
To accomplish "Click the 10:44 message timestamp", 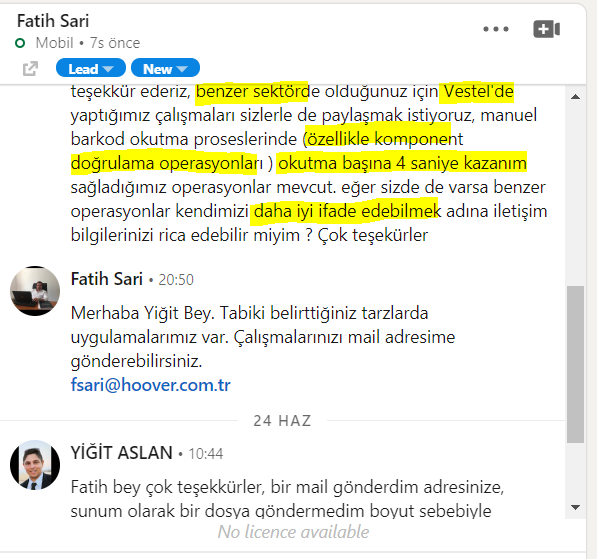I will coord(206,454).
